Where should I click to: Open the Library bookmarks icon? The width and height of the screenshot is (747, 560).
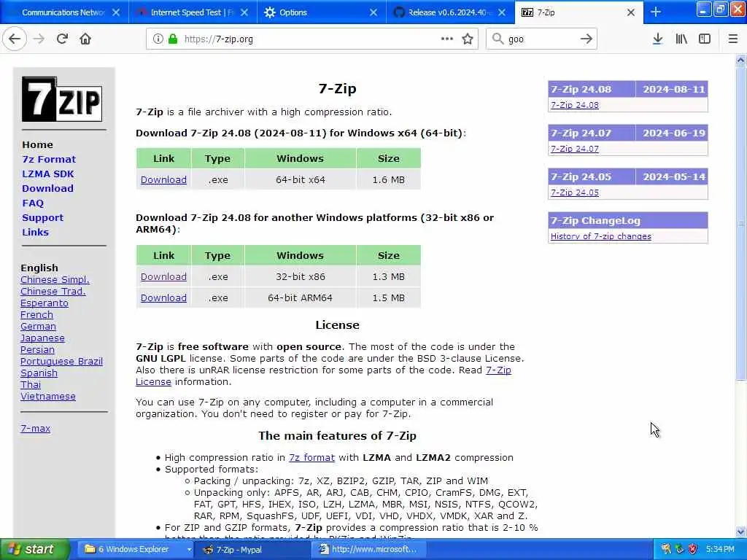[x=681, y=39]
